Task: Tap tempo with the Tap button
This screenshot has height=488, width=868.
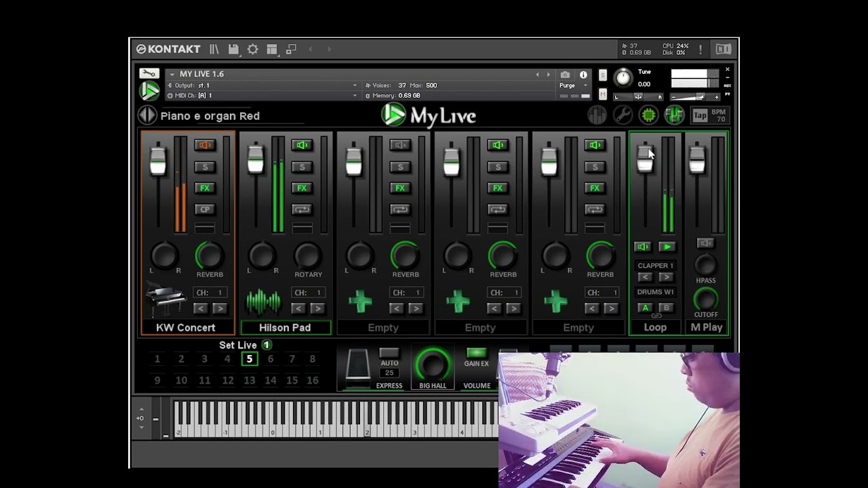Action: click(700, 115)
